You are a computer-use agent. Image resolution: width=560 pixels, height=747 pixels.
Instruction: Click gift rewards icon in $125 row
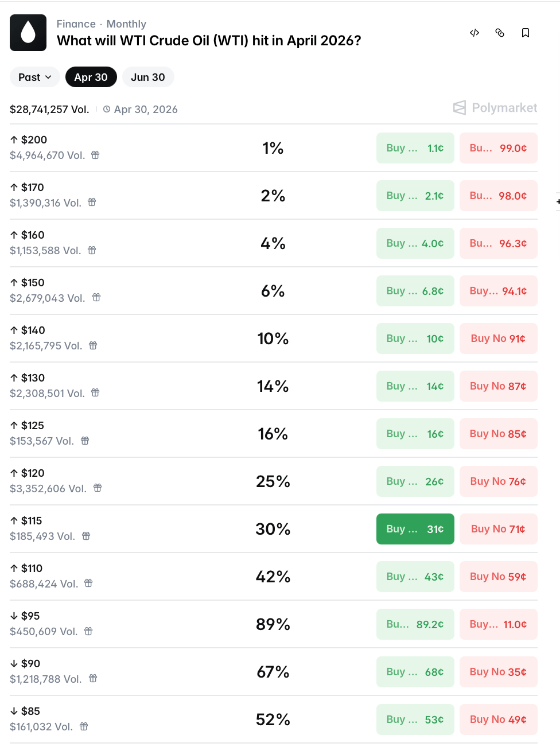(x=85, y=441)
